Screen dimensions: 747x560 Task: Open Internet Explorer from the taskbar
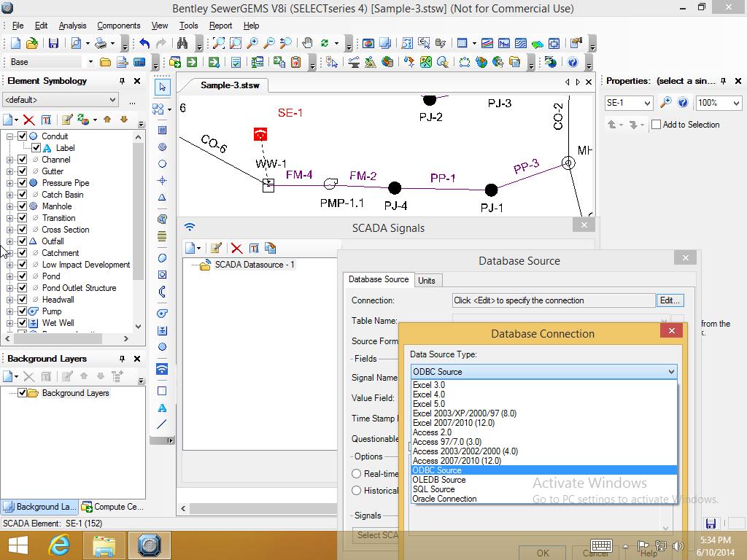click(60, 545)
